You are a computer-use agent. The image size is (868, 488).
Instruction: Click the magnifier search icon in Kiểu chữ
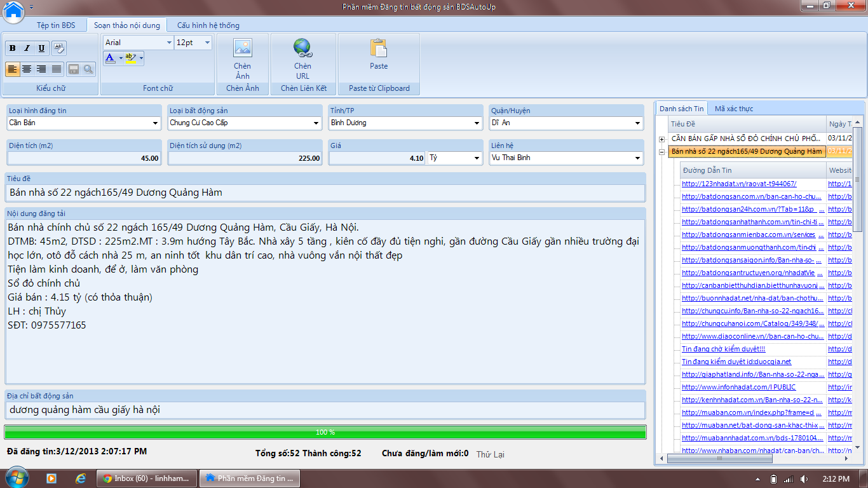click(x=88, y=69)
